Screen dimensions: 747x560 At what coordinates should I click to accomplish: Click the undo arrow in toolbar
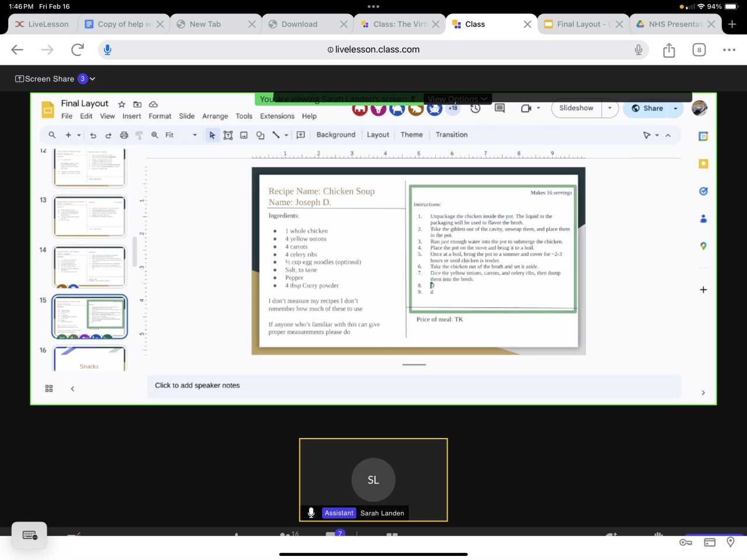[93, 135]
